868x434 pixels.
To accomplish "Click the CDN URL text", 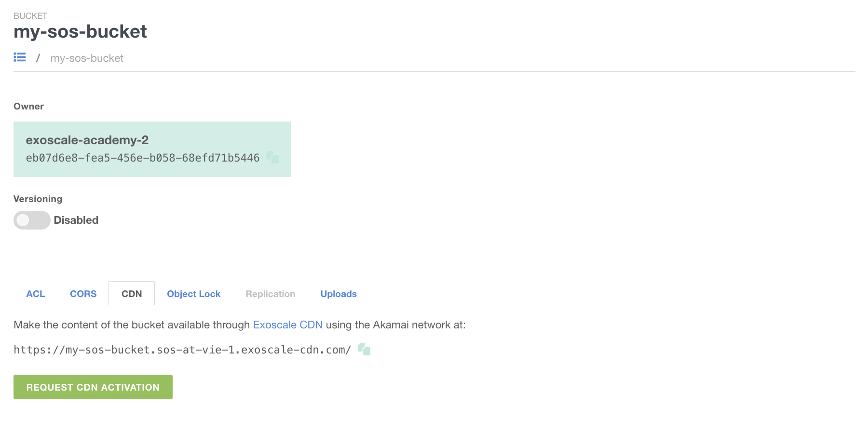I will click(182, 350).
